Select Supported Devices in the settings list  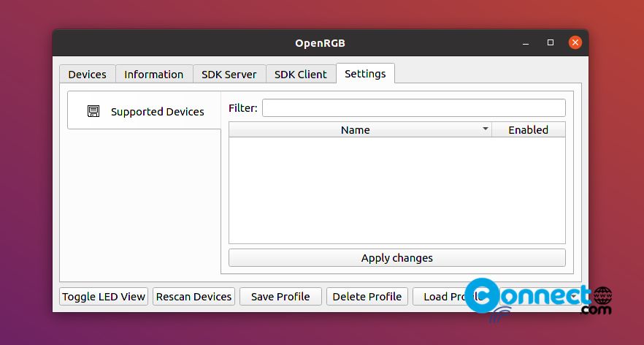pos(144,111)
